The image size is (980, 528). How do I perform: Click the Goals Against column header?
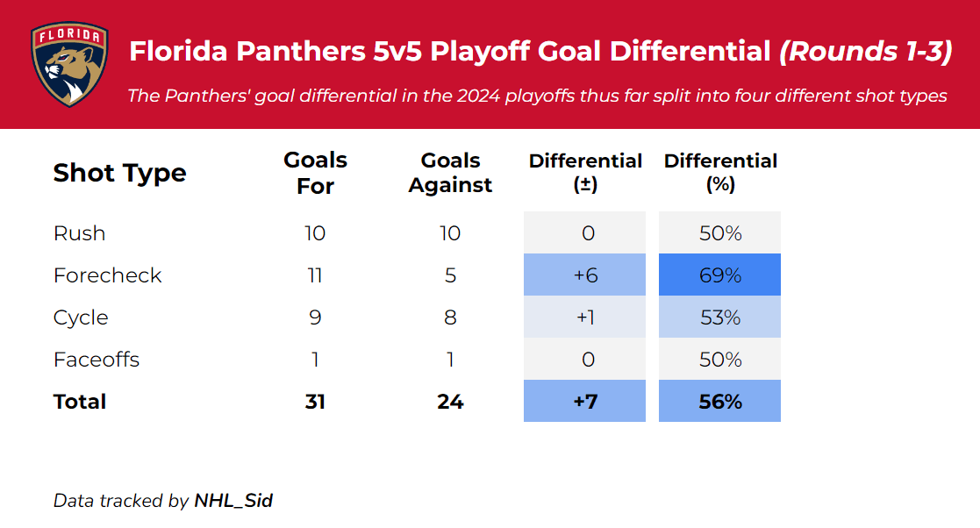pos(450,173)
